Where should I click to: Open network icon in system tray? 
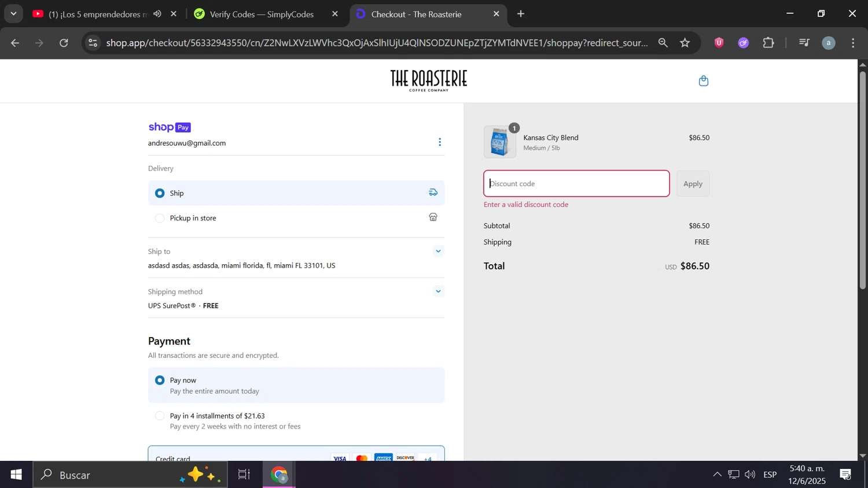pos(734,475)
